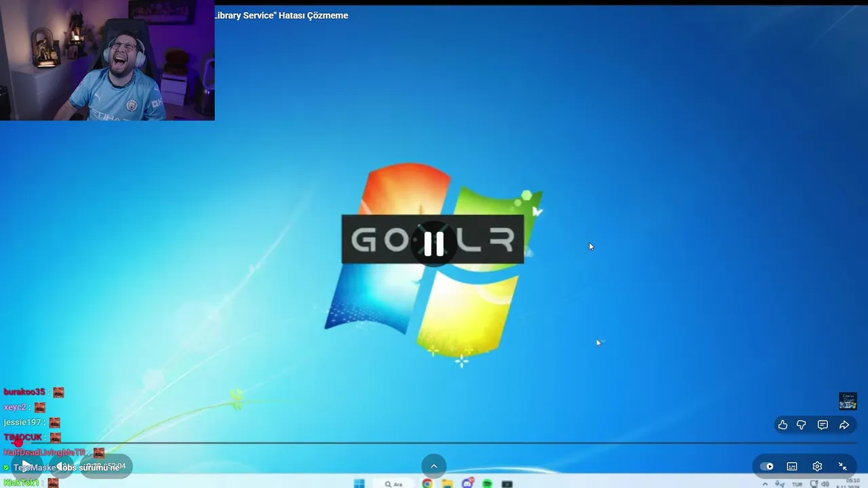Seek using the red progress bar handle

(19, 443)
